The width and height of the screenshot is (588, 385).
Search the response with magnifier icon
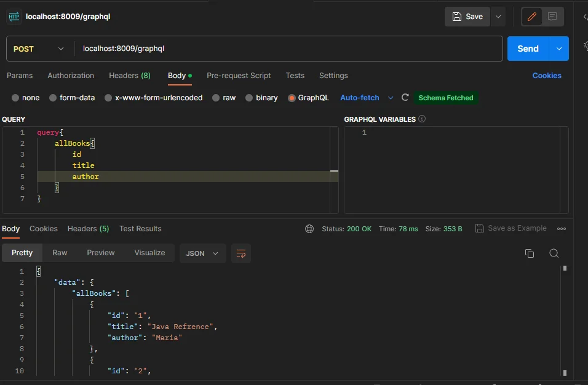click(x=554, y=253)
